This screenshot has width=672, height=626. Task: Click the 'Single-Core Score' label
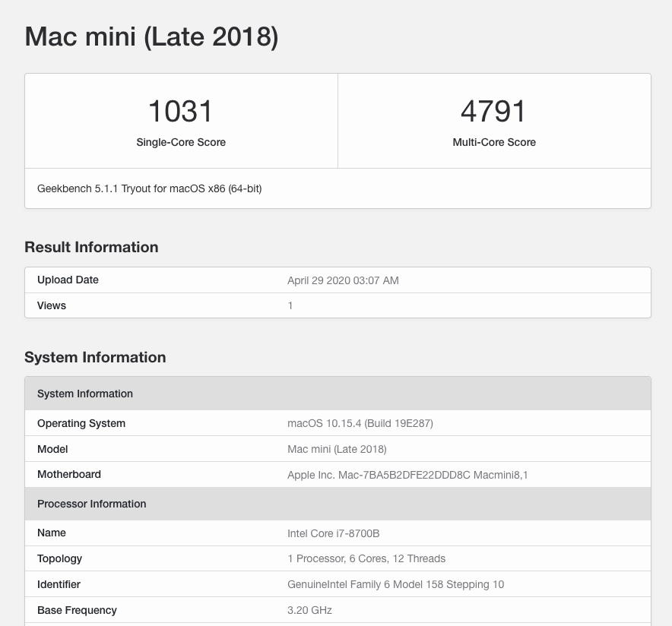point(181,142)
